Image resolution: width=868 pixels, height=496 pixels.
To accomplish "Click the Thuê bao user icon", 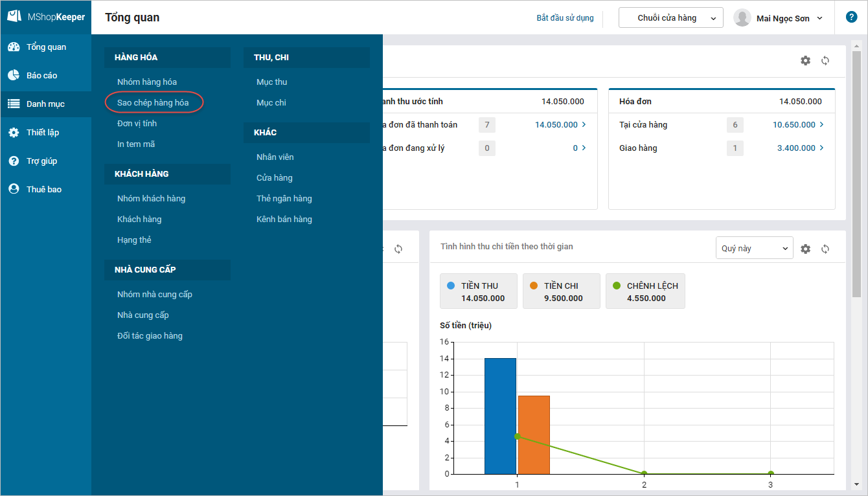I will [x=14, y=190].
